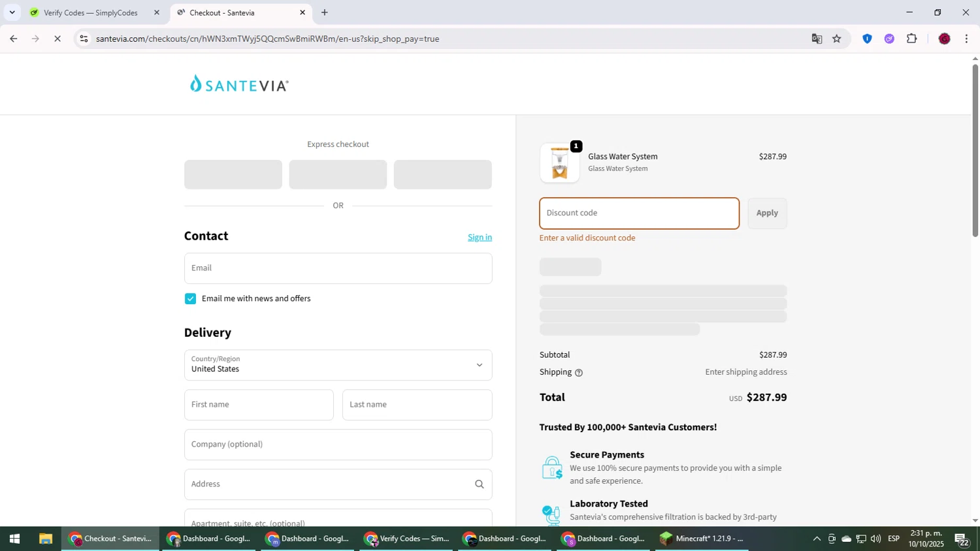
Task: Click the Santevia logo
Action: 239,84
